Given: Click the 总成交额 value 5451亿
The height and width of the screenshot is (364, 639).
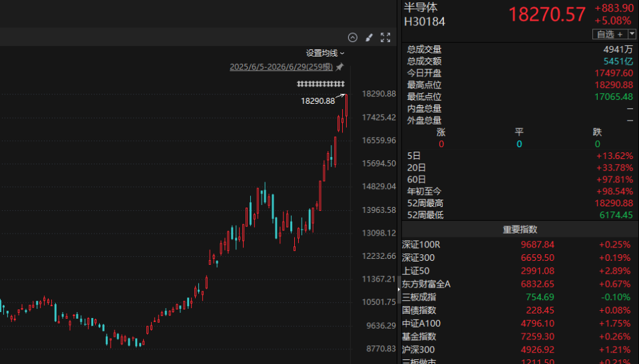Looking at the screenshot, I should click(x=618, y=61).
